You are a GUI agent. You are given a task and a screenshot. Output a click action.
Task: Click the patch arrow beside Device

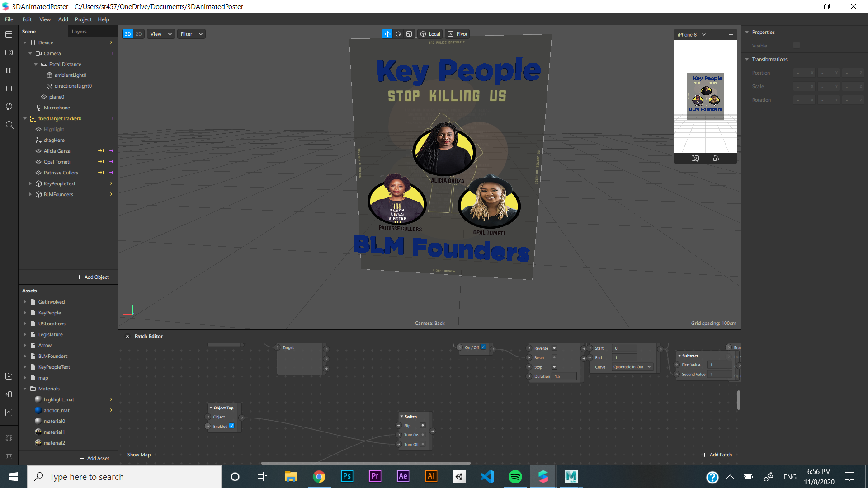coord(110,42)
